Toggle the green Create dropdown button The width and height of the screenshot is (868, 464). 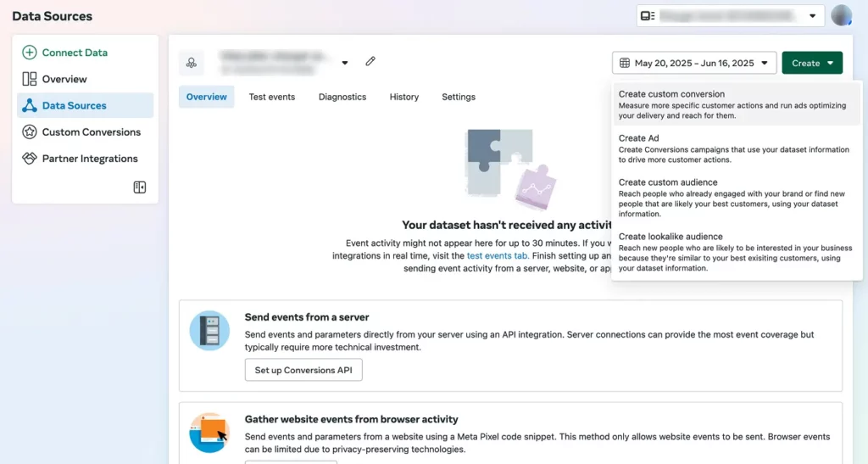point(812,63)
